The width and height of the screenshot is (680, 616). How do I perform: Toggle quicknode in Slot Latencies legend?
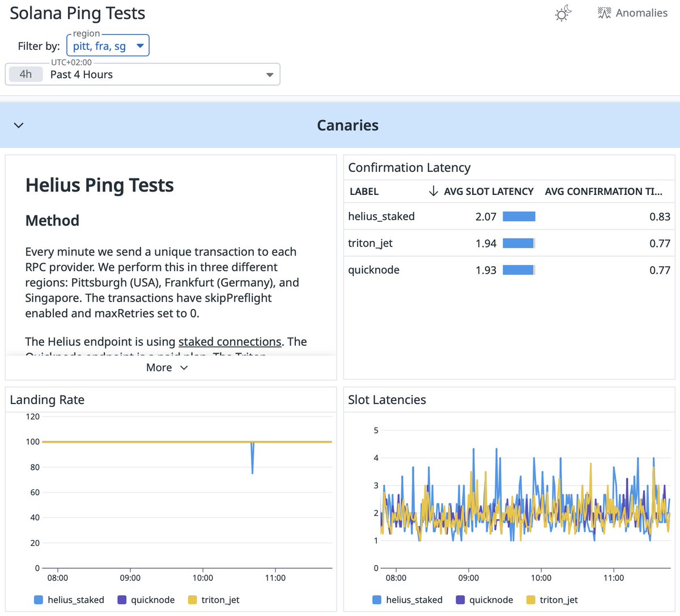pos(484,600)
